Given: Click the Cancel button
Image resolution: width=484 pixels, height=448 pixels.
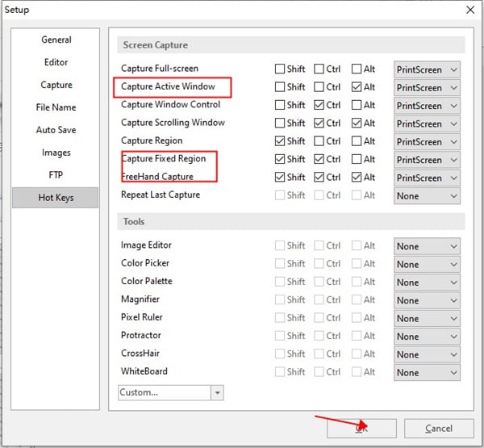Looking at the screenshot, I should (x=439, y=429).
